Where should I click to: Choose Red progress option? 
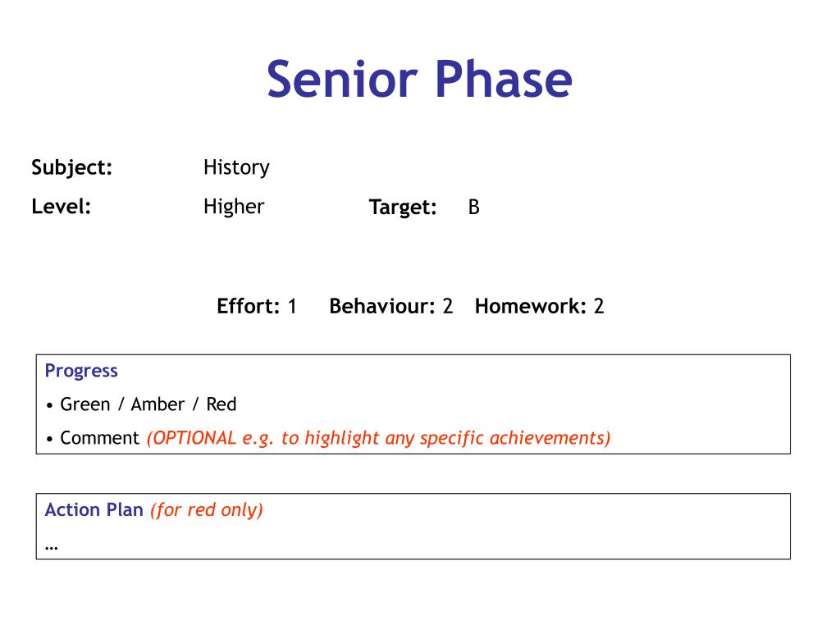point(221,404)
